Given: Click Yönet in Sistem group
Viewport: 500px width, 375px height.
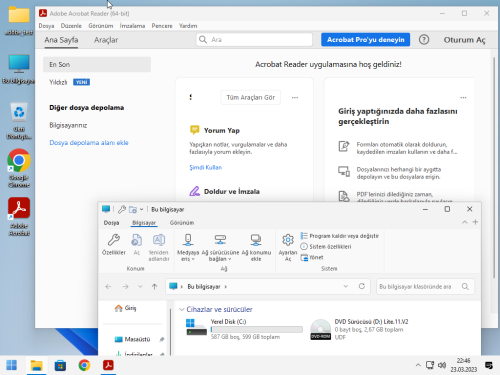Looking at the screenshot, I should click(x=312, y=257).
